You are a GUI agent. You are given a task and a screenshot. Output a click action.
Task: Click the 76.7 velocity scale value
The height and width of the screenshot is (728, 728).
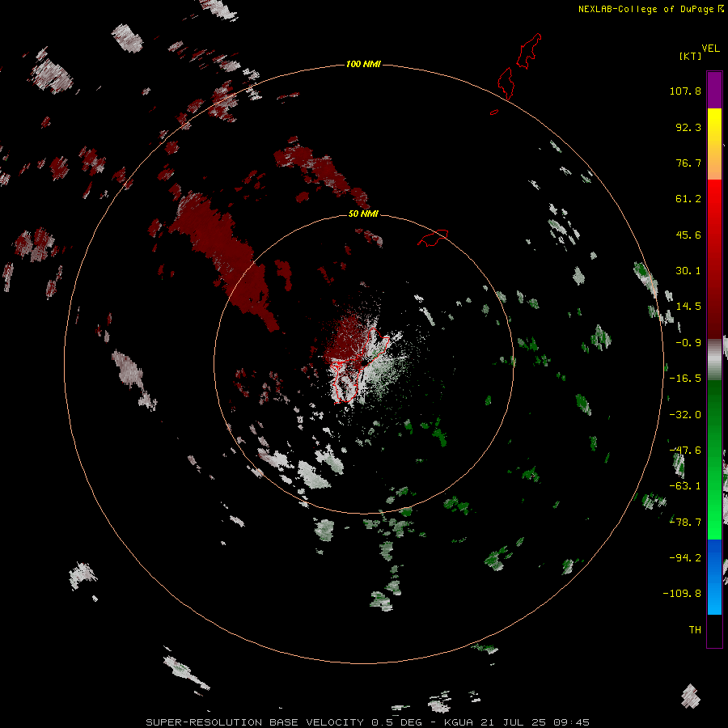click(x=688, y=163)
